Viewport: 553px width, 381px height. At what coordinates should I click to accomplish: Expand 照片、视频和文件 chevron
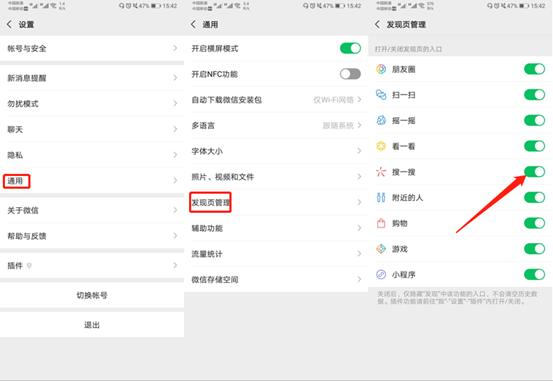pos(359,177)
